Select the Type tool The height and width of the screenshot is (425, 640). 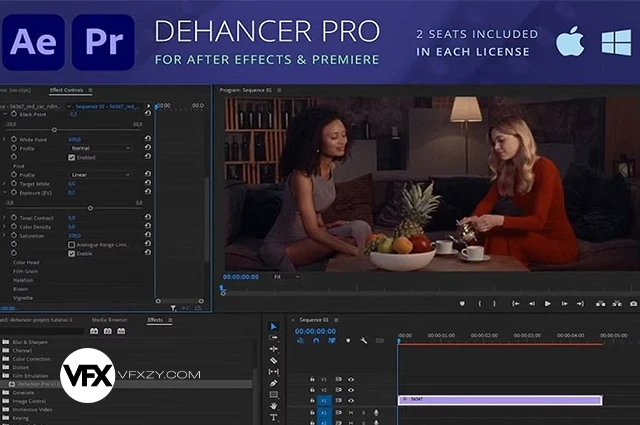tap(273, 417)
